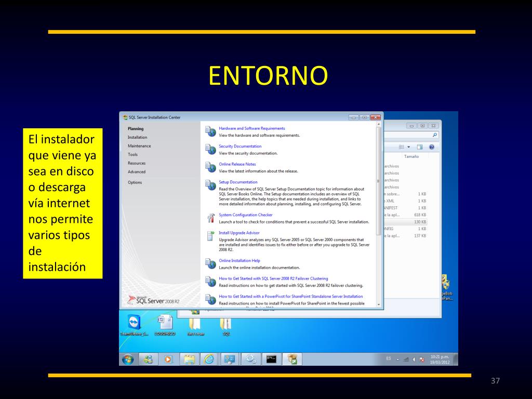Image resolution: width=532 pixels, height=399 pixels.
Task: Open PowerPivot SharePoint Standalone Installation link
Action: [291, 297]
